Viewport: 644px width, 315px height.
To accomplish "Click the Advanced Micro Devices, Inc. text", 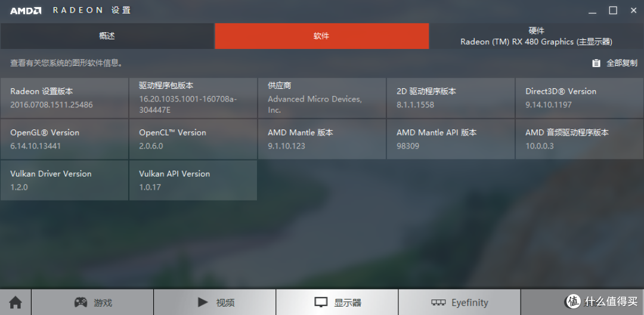I will click(x=315, y=104).
